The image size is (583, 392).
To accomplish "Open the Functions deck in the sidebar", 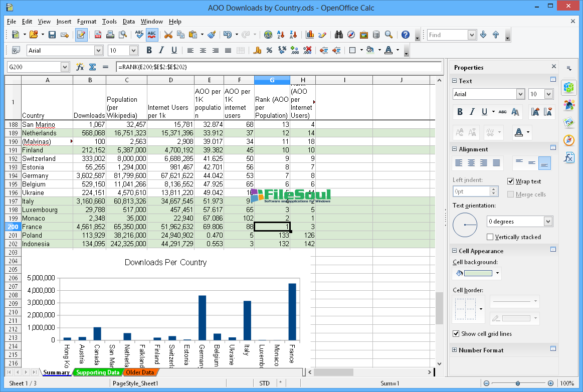I will click(568, 157).
